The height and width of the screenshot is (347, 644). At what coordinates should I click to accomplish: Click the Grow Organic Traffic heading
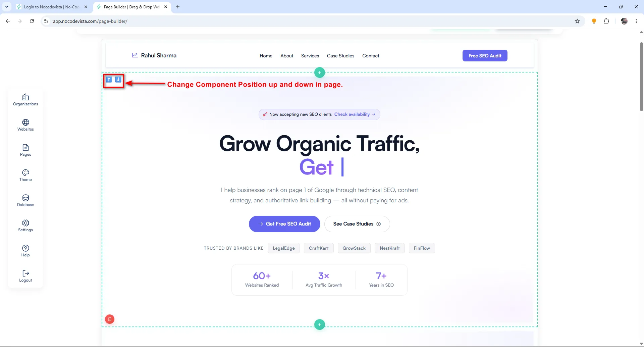point(320,144)
